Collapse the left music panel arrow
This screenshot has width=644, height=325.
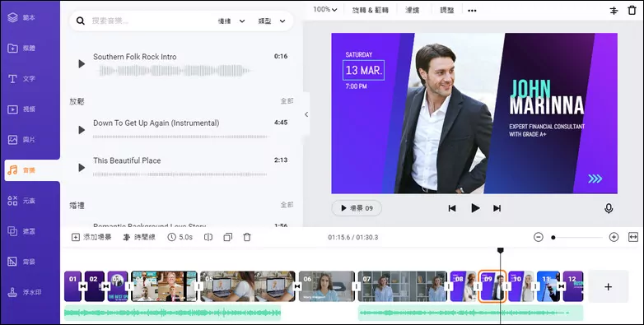pos(306,114)
